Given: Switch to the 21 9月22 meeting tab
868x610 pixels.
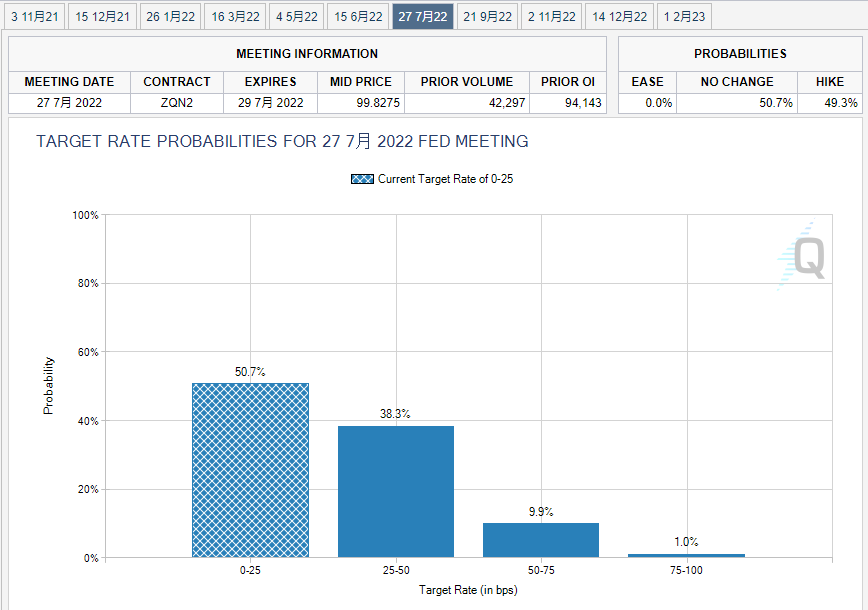Looking at the screenshot, I should [488, 16].
